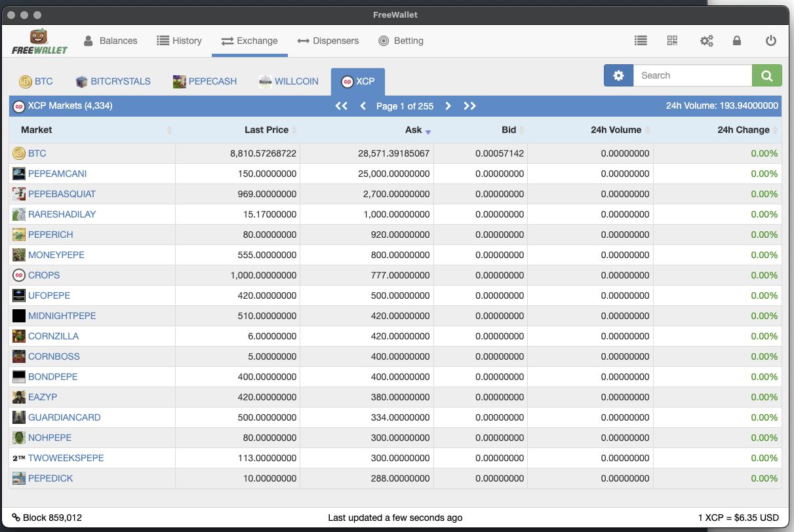Image resolution: width=794 pixels, height=532 pixels.
Task: Sort table by Market column
Action: coord(92,130)
